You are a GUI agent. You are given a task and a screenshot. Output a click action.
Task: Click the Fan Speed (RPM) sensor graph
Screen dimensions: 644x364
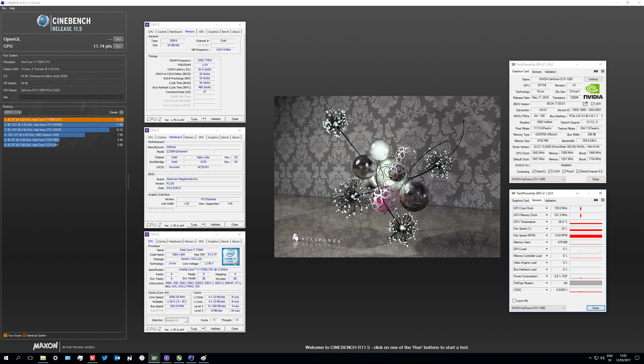[x=586, y=235]
